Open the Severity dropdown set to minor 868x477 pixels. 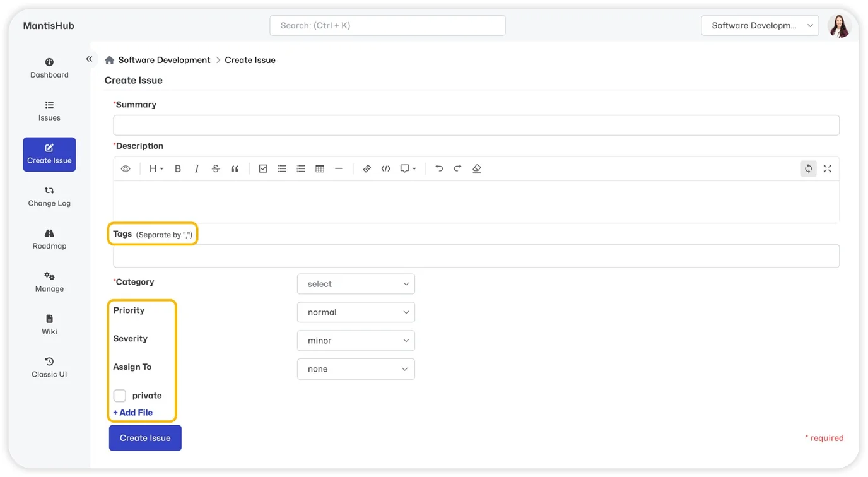point(356,341)
